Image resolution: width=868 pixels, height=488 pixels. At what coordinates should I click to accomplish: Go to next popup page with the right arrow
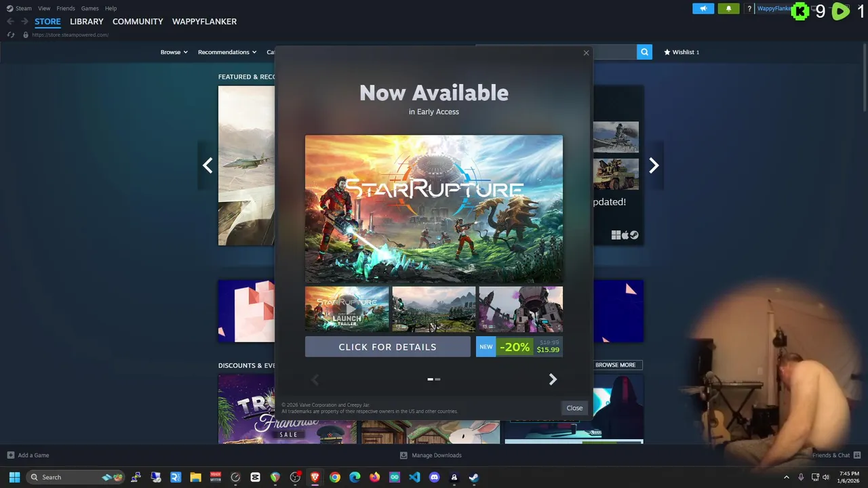pos(553,380)
